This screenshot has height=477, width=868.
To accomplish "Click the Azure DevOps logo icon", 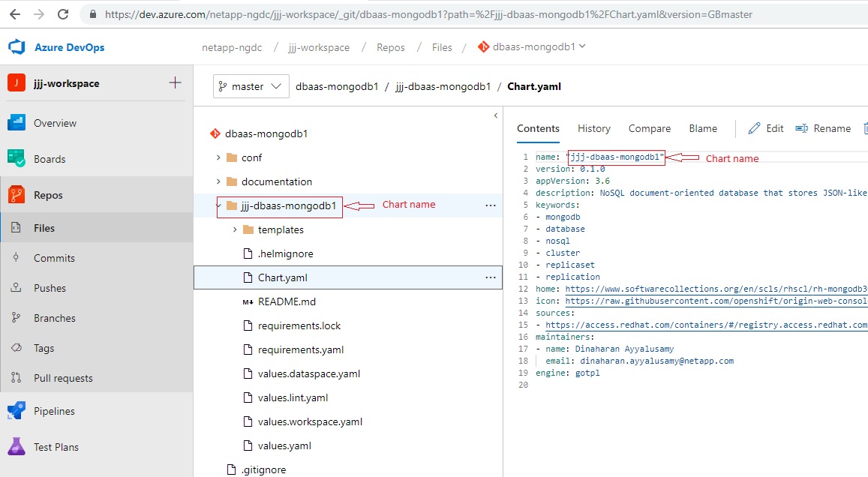I will point(17,47).
